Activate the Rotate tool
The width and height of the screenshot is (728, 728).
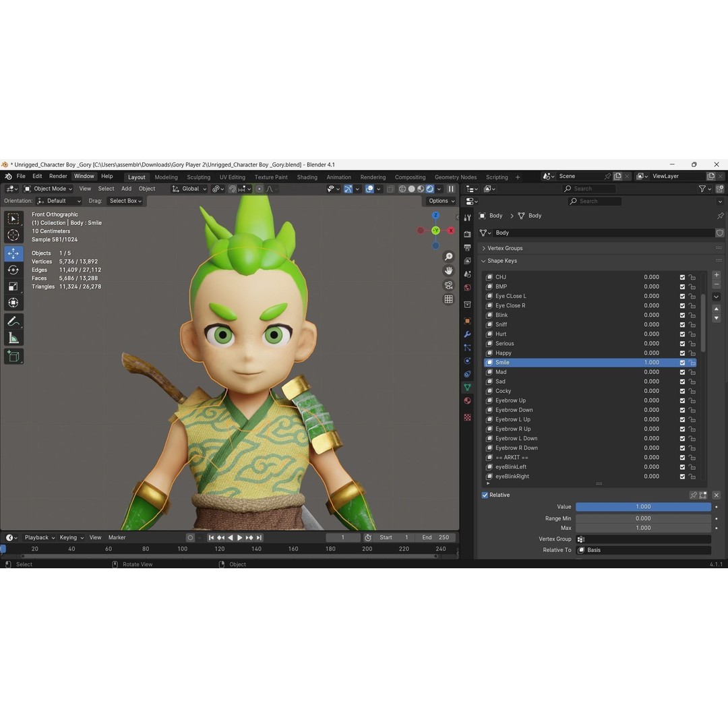click(x=13, y=270)
